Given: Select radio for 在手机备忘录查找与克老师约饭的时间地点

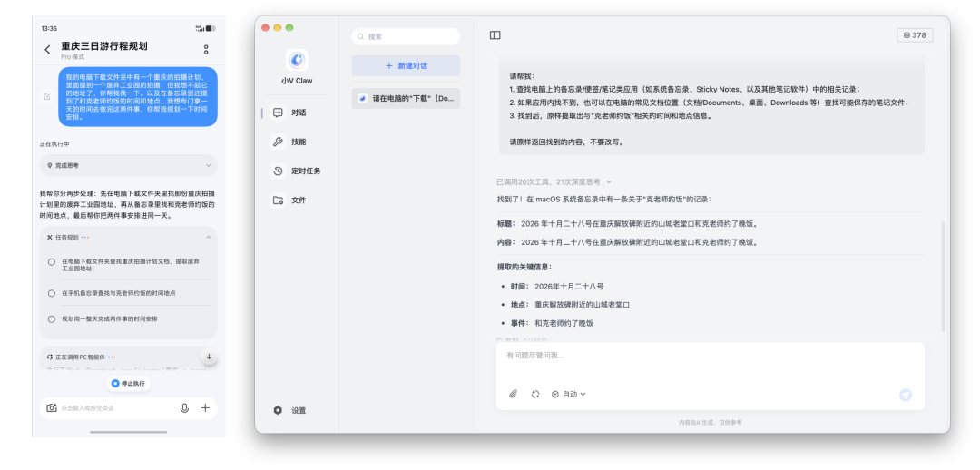Looking at the screenshot, I should coord(52,293).
